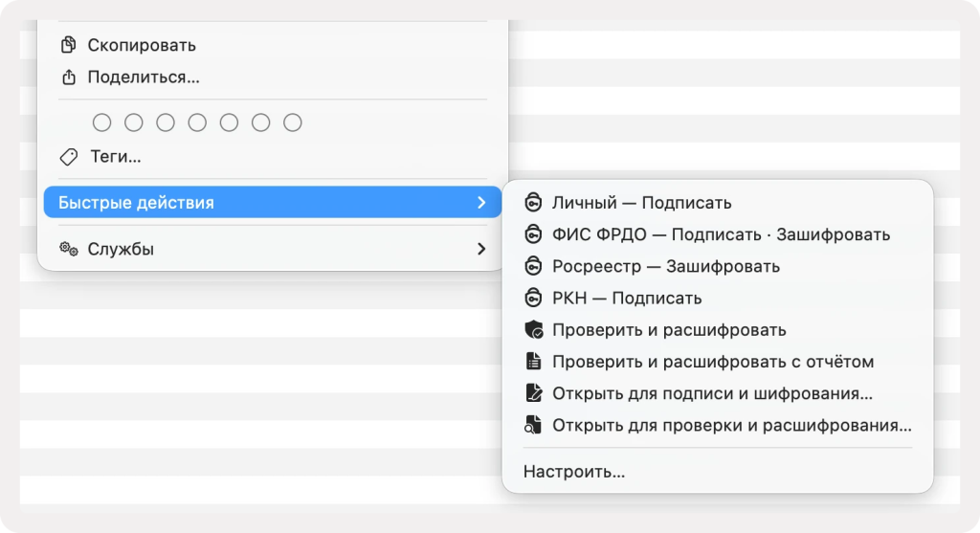980x533 pixels.
Task: Run Личный — Подписать quick action
Action: click(x=718, y=203)
